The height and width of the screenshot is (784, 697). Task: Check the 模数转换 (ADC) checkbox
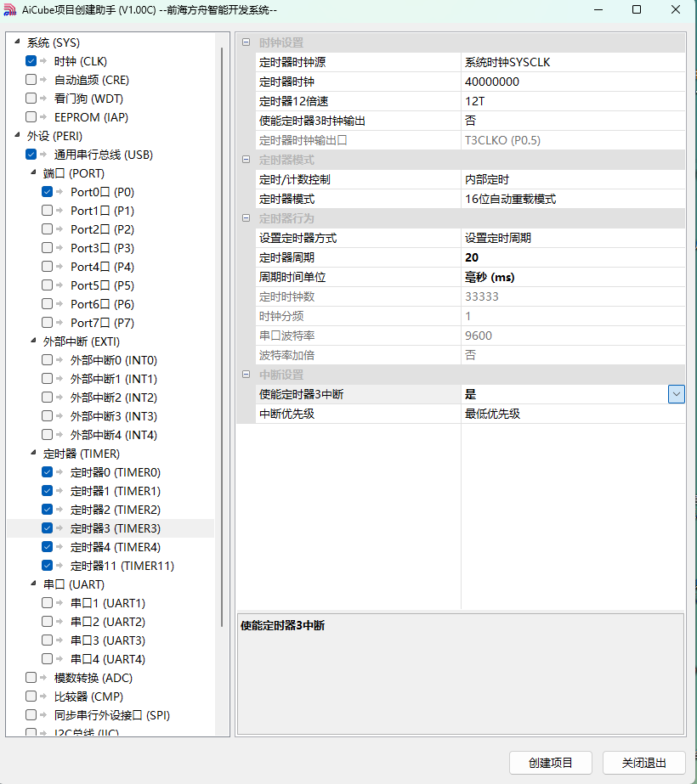tap(31, 677)
